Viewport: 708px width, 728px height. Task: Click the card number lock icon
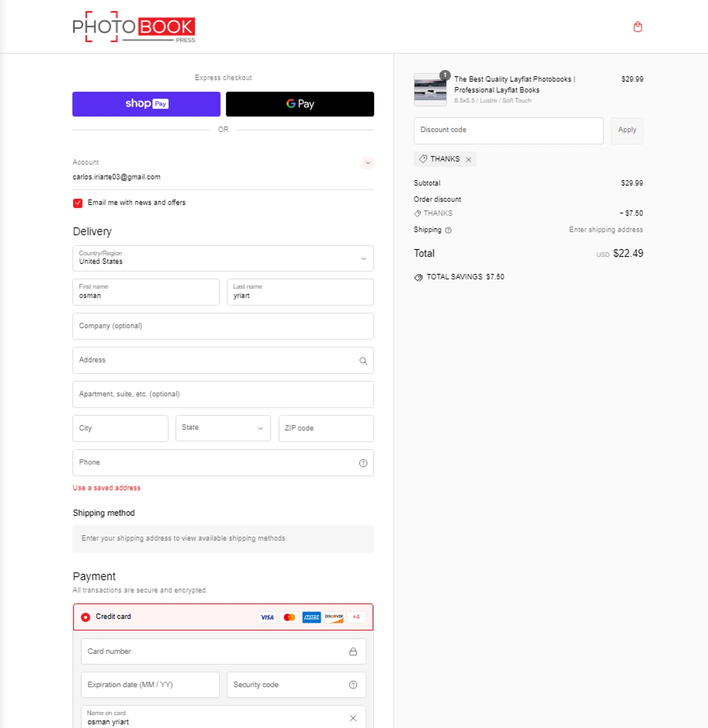pyautogui.click(x=353, y=651)
